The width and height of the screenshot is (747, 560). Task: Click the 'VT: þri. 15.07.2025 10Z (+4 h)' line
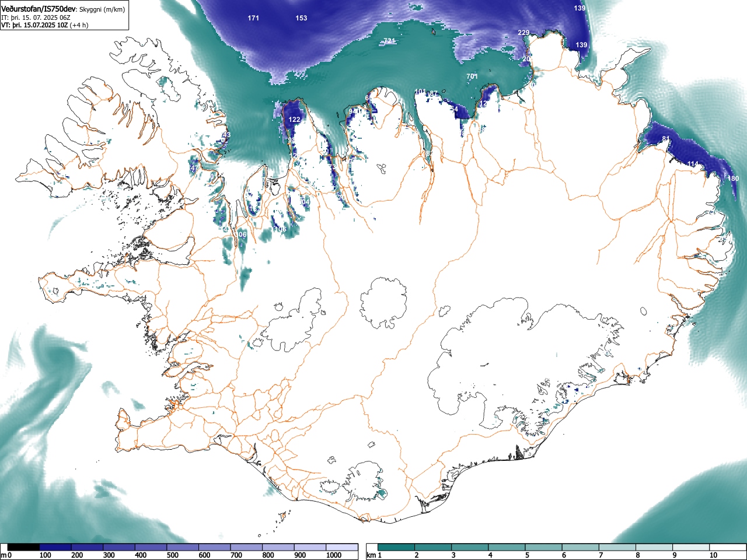click(45, 25)
